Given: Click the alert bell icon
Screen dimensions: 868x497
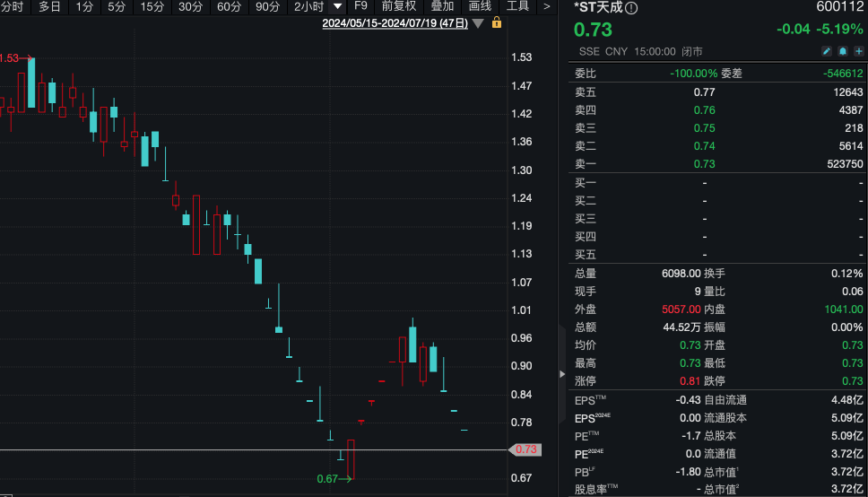Looking at the screenshot, I should click(843, 51).
